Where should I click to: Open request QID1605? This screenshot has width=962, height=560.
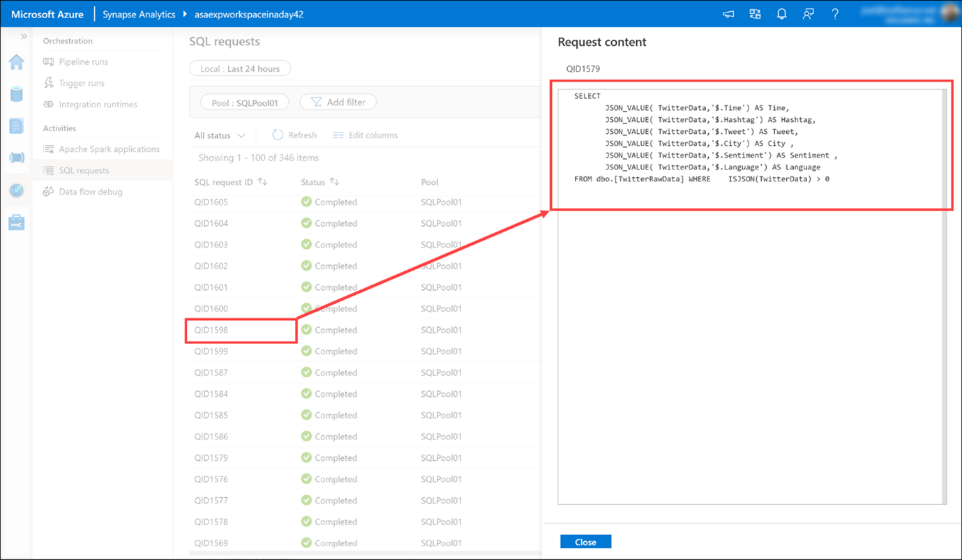click(211, 202)
